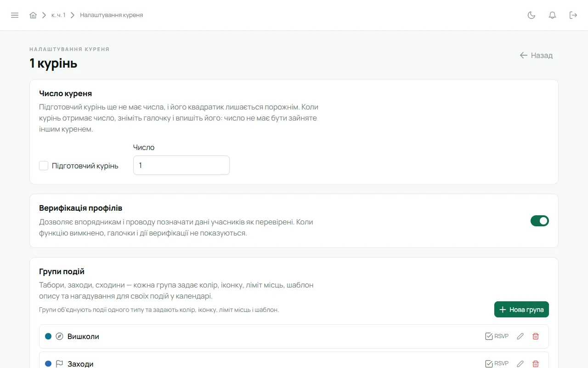Click the teal color dot of Вишколи
This screenshot has height=368, width=588.
point(48,336)
